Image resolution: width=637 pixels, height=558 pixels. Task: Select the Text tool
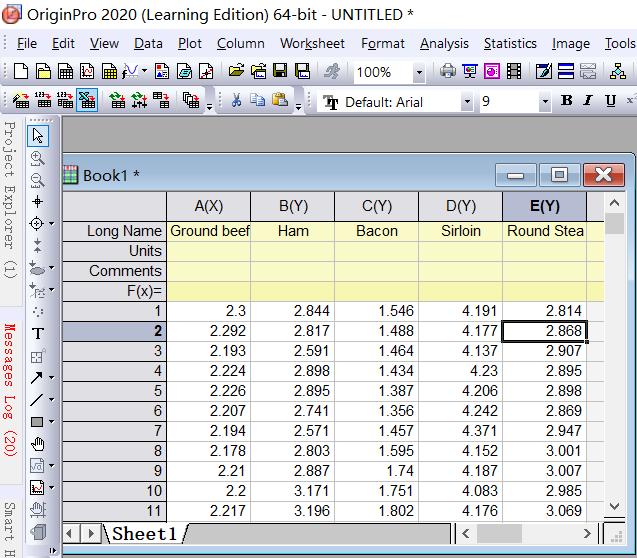[x=38, y=333]
